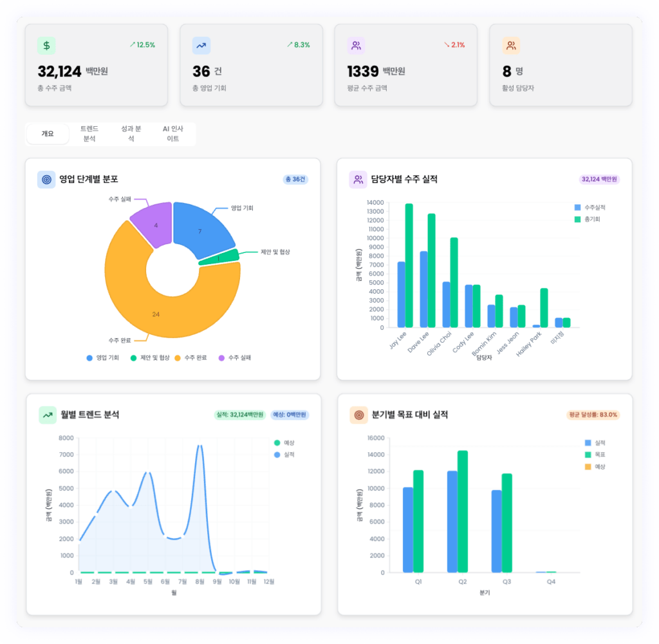659x644 pixels.
Task: Select the 성과 분석 tab
Action: [131, 134]
